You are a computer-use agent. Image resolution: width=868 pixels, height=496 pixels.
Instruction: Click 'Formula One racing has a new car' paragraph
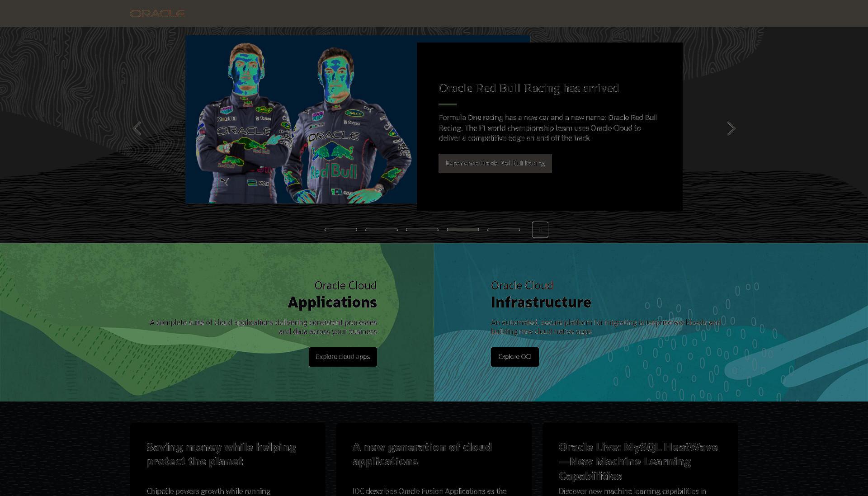(x=548, y=128)
